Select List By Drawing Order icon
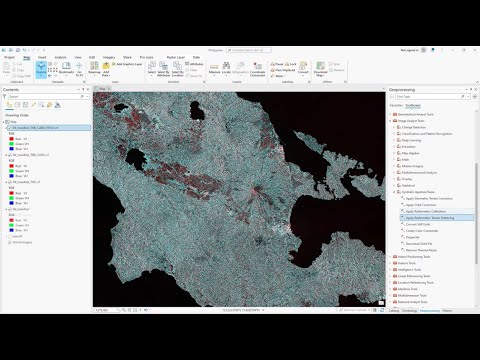The height and width of the screenshot is (360, 480). pyautogui.click(x=9, y=105)
